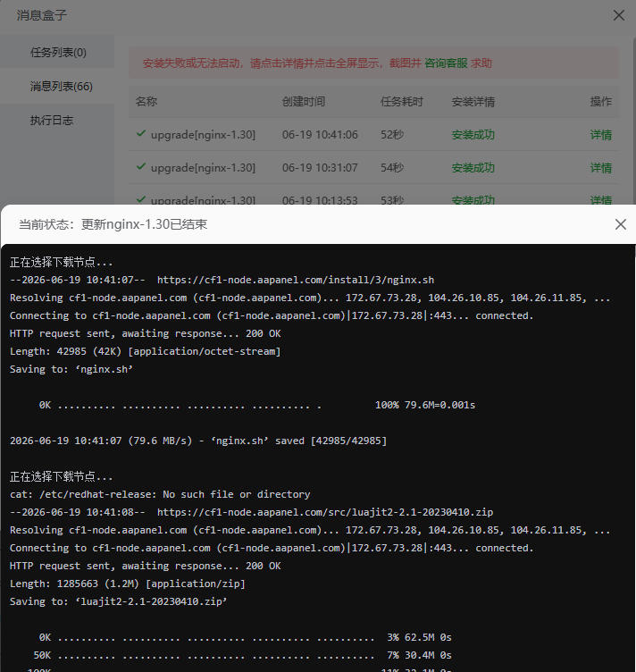Open 详情 for the 10:41:06 upgrade task
Screen dimensions: 636x672
click(x=600, y=135)
